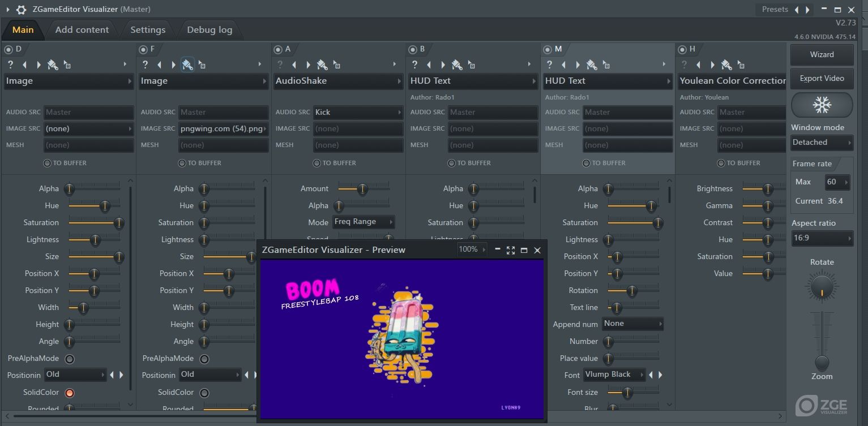Select next effect in layer A

click(308, 64)
